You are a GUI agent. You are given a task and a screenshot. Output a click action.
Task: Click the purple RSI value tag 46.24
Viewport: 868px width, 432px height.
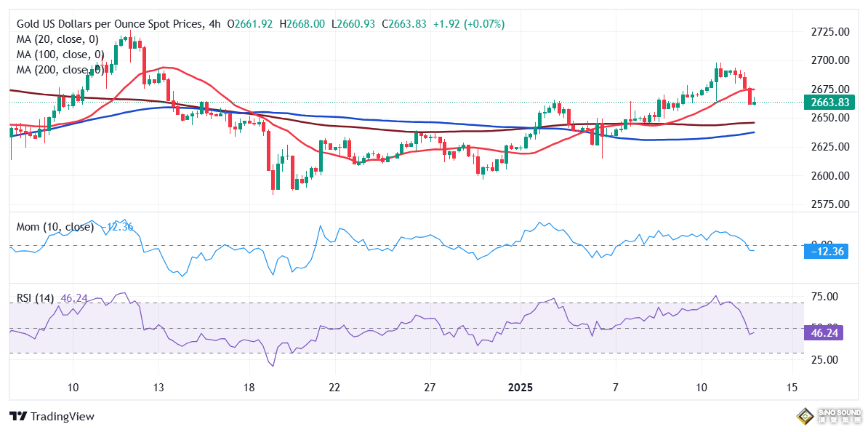827,333
